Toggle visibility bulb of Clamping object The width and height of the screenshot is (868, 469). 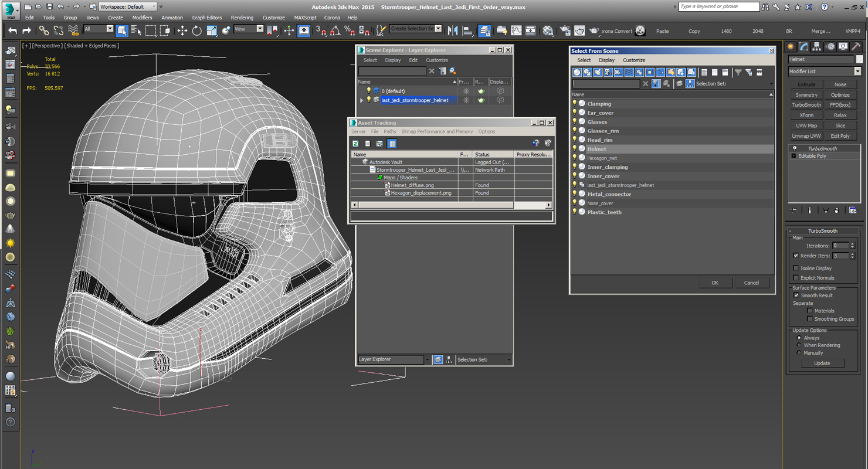point(575,104)
